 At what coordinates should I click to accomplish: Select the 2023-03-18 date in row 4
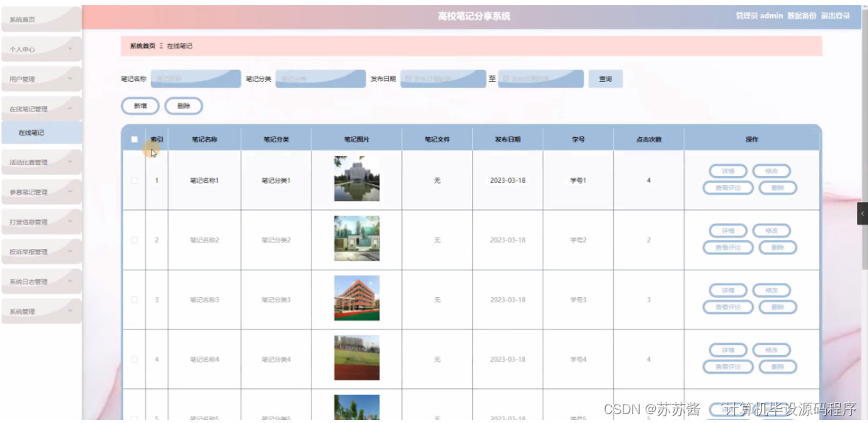pyautogui.click(x=508, y=359)
